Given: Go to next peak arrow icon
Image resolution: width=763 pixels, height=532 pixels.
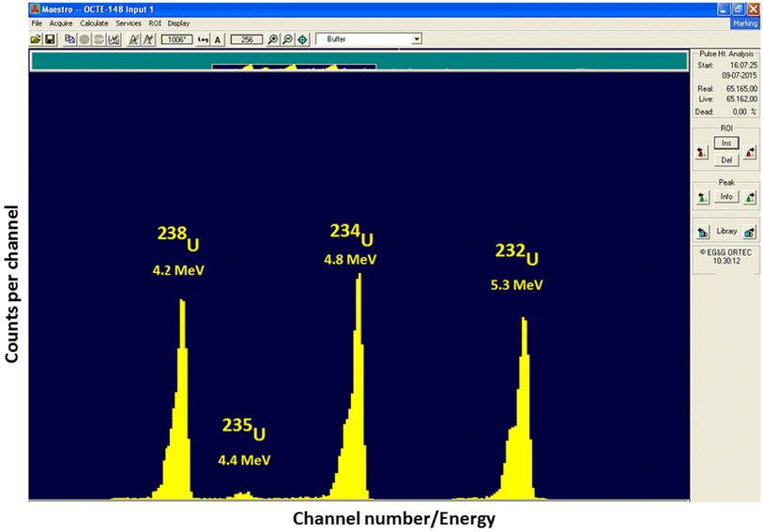Looking at the screenshot, I should pos(749,197).
